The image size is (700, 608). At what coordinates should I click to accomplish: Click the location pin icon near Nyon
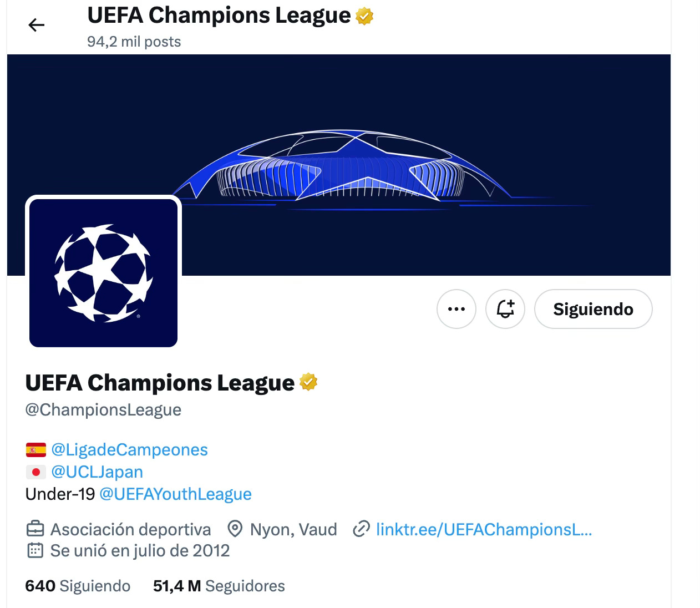[235, 529]
